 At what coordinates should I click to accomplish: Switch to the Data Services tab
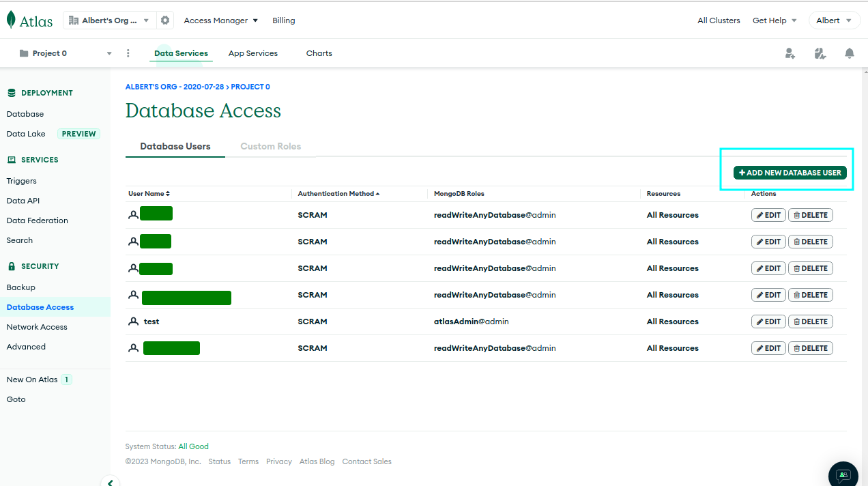181,53
